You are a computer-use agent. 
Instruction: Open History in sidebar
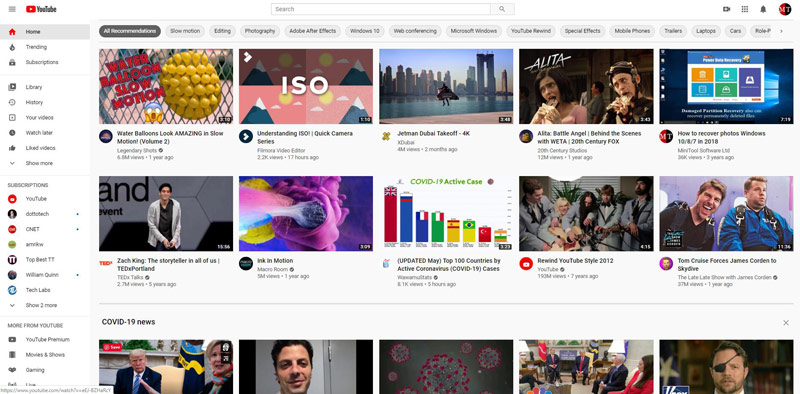click(x=45, y=103)
